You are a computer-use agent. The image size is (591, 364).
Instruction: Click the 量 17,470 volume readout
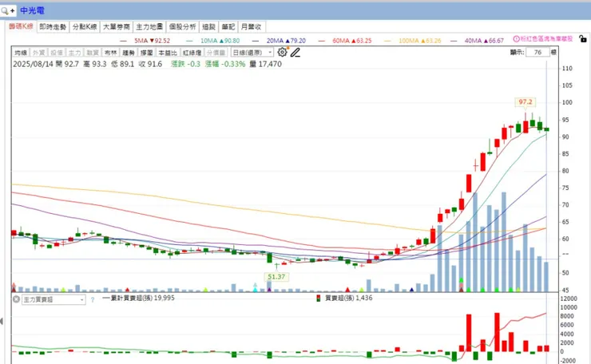point(266,64)
